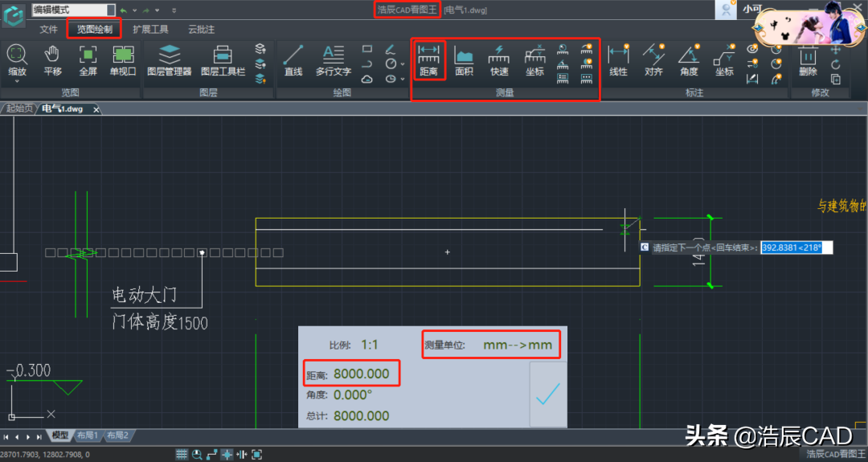Activate the 全屏 fullscreen tool
This screenshot has width=868, height=462.
pos(88,60)
